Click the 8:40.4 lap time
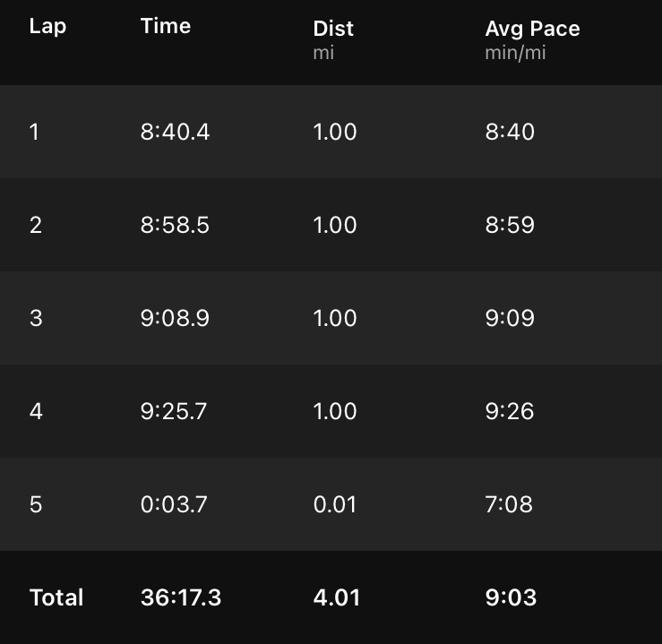 click(x=175, y=132)
